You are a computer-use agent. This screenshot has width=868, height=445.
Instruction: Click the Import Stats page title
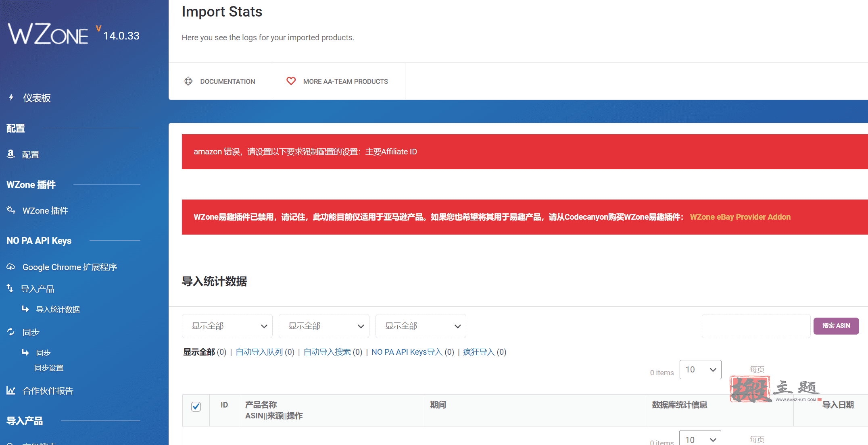222,12
